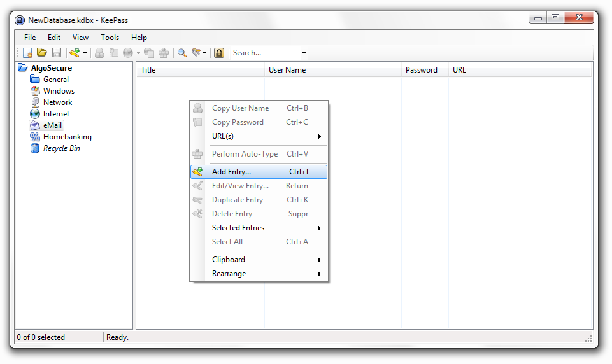
Task: Click the Lock Workspace padlock icon
Action: tap(219, 53)
